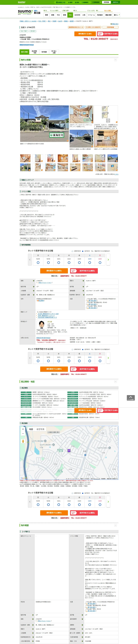Switch to 周辺環境・地図 page tab
Viewport: 138px width, 644px height.
coord(34,52)
